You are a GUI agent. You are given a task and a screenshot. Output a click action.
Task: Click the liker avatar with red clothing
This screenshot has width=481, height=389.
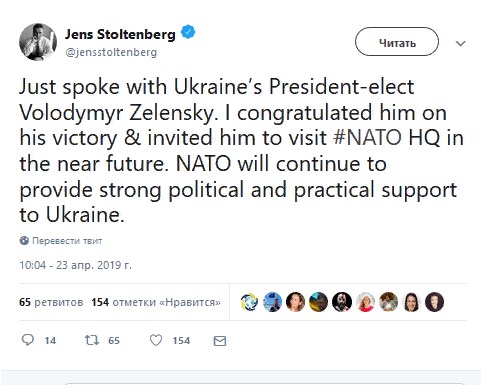(x=365, y=302)
